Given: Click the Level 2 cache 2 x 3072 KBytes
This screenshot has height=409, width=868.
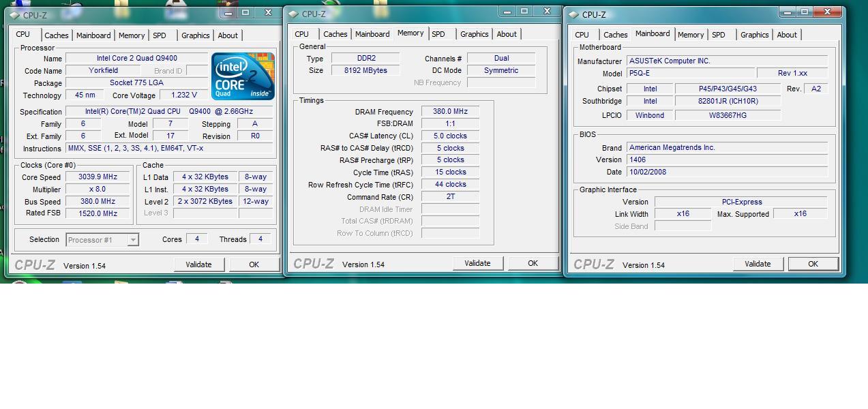Looking at the screenshot, I should (205, 202).
